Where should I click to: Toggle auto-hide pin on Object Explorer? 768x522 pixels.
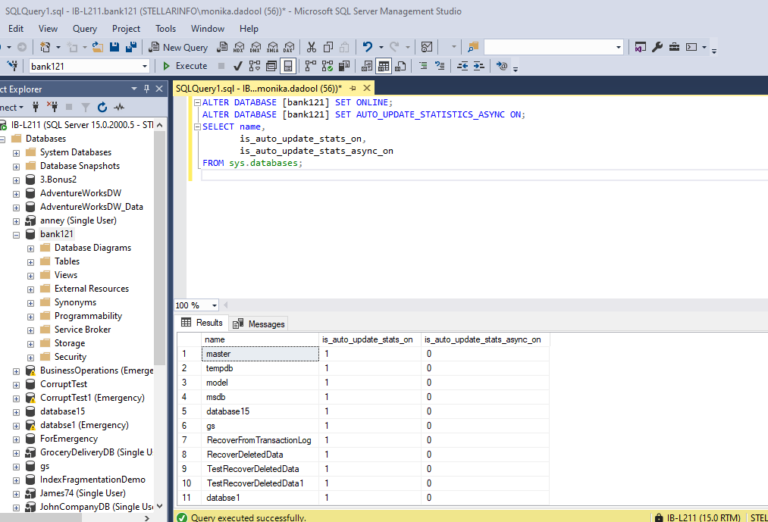(146, 89)
